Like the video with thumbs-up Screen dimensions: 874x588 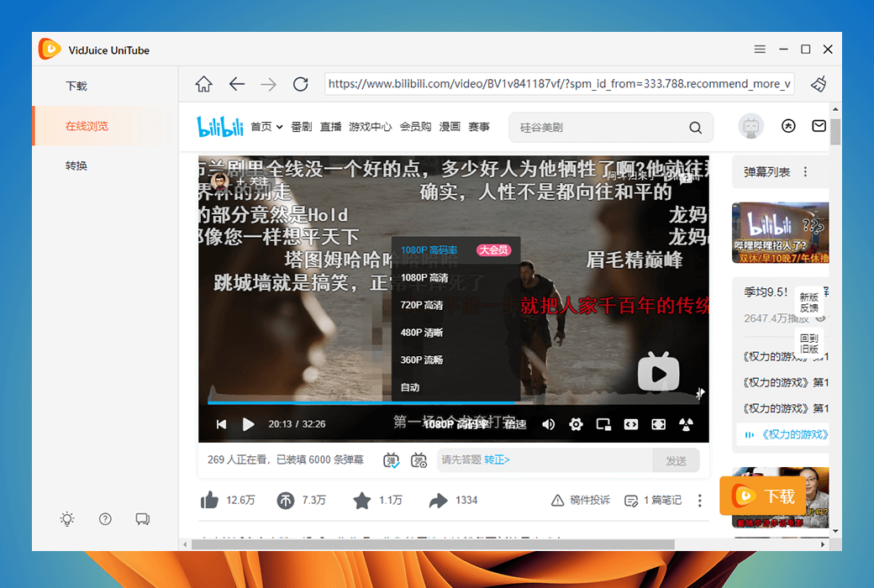click(x=209, y=500)
